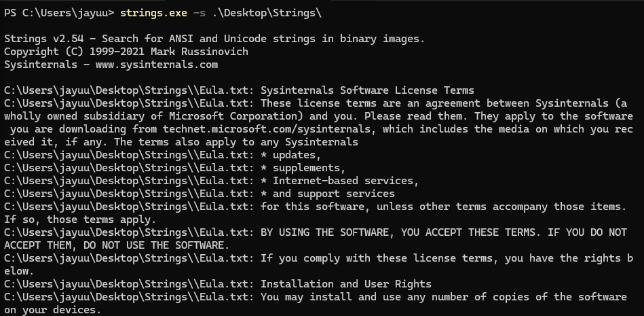The image size is (644, 316).
Task: Click the Mark Russinovich copyright line
Action: [x=126, y=52]
